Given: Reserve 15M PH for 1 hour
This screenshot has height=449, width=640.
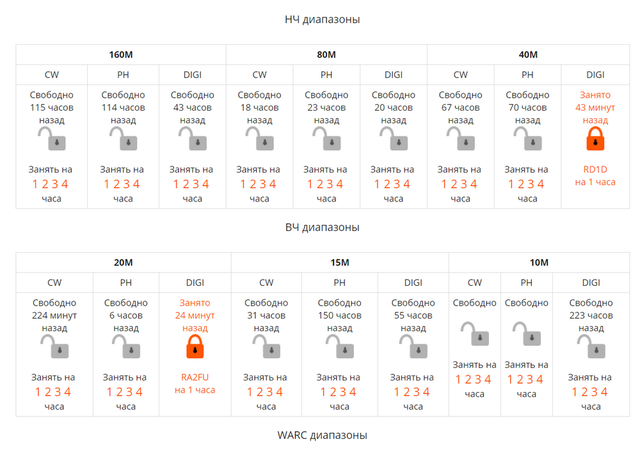Looking at the screenshot, I should (x=322, y=392).
